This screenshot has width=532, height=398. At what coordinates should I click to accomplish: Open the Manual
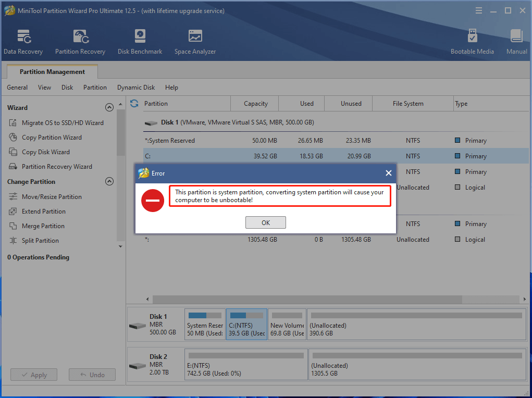coord(517,42)
